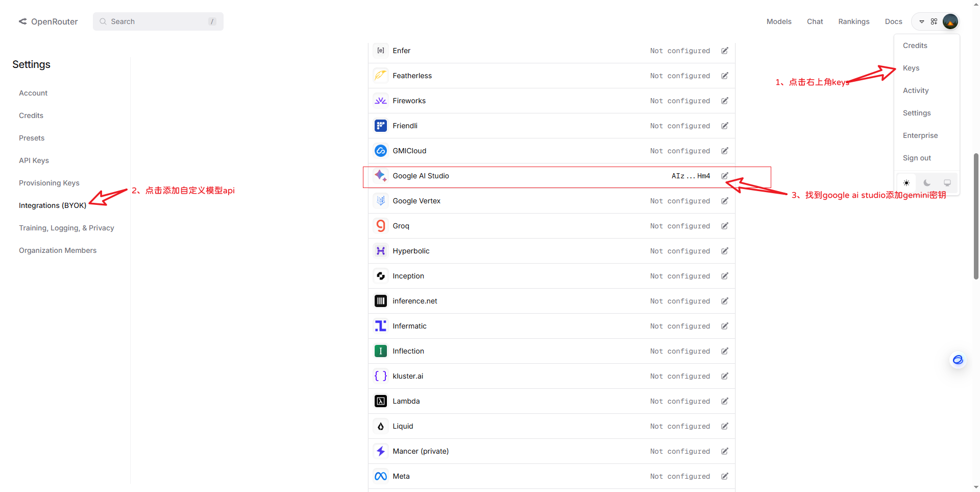
Task: View the Rankings page
Action: point(854,21)
